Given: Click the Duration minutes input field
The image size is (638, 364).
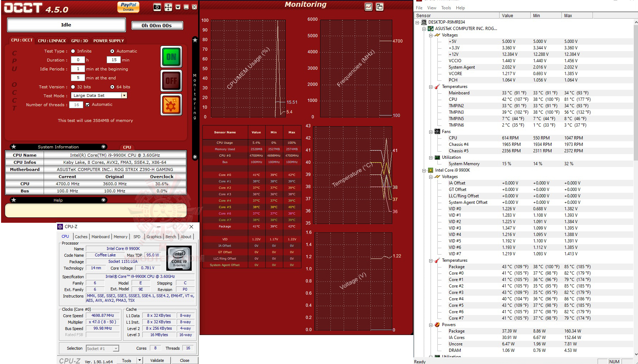Looking at the screenshot, I should (x=114, y=60).
